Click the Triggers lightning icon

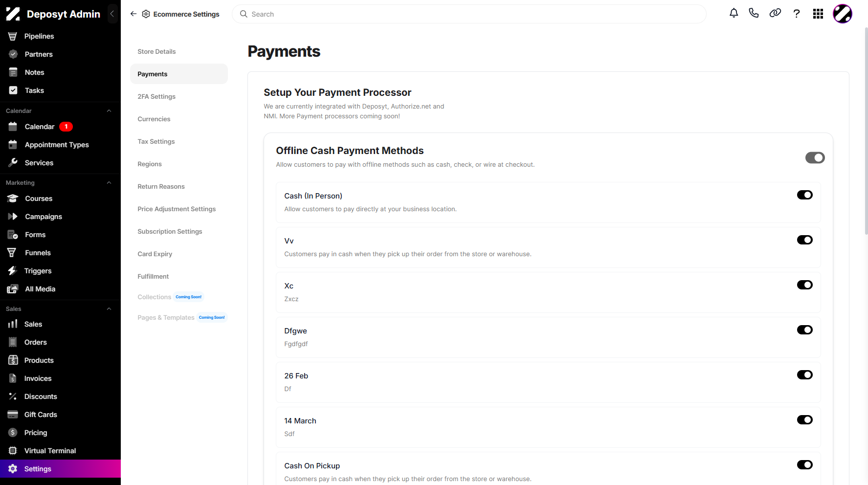coord(13,271)
